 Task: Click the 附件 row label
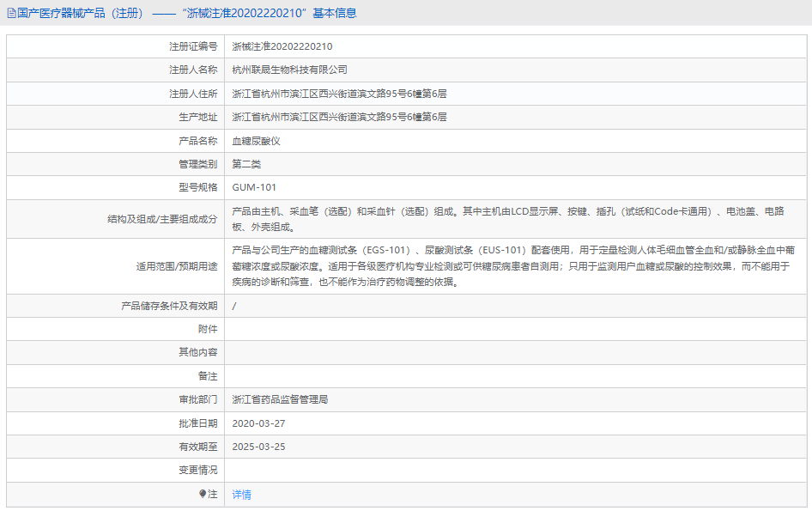pos(206,329)
